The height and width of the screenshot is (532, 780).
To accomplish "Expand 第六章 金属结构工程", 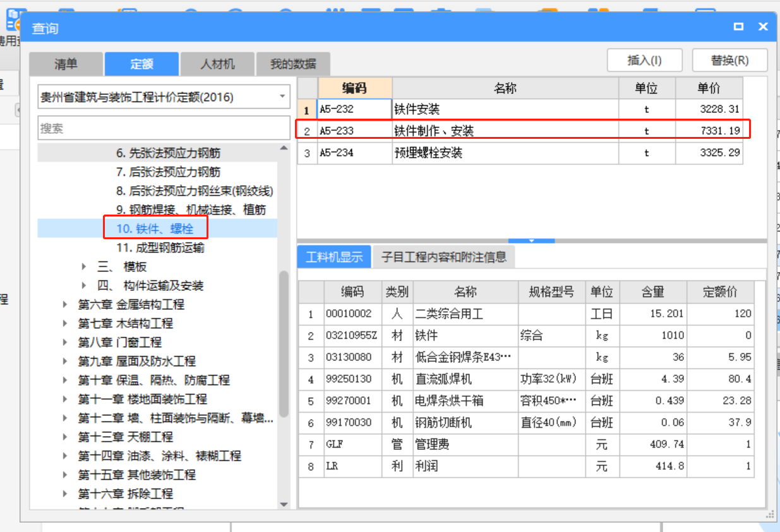I will [66, 305].
